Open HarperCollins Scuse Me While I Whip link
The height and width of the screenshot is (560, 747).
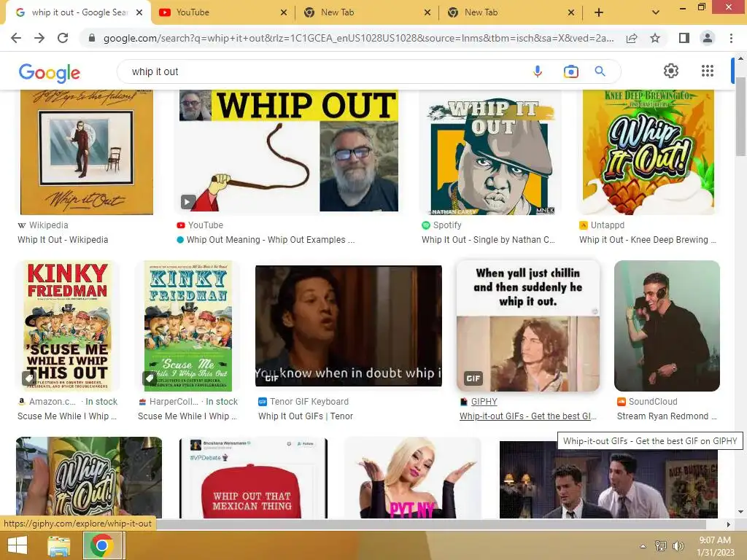[x=187, y=416]
